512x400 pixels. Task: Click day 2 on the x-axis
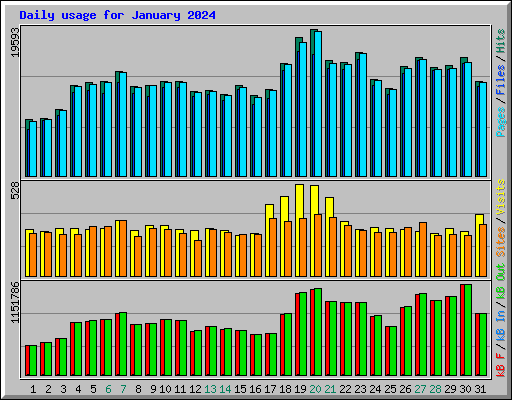point(48,389)
